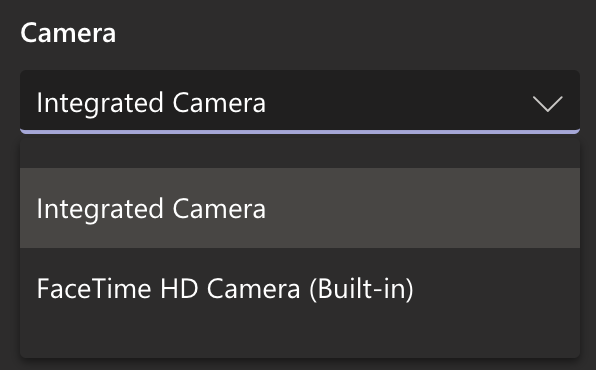Image resolution: width=596 pixels, height=370 pixels.
Task: Collapse the Camera dropdown combo box
Action: click(300, 102)
